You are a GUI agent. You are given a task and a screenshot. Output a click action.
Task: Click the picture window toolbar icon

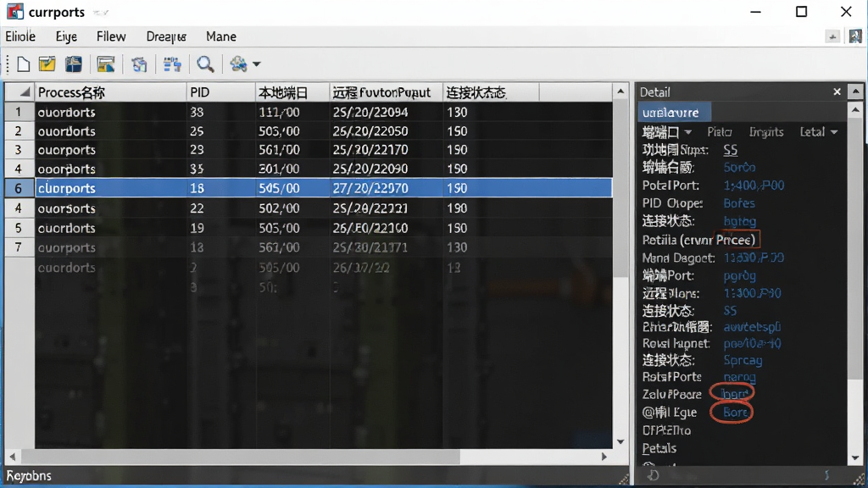105,64
